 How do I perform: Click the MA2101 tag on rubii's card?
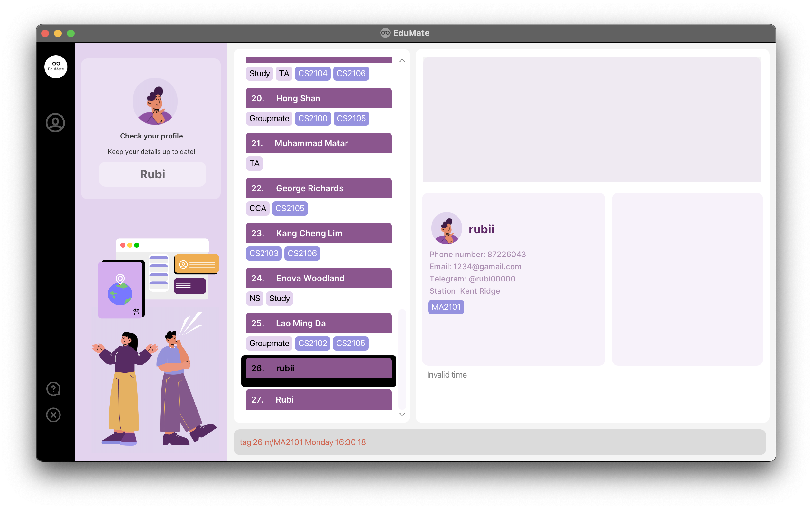coord(446,307)
